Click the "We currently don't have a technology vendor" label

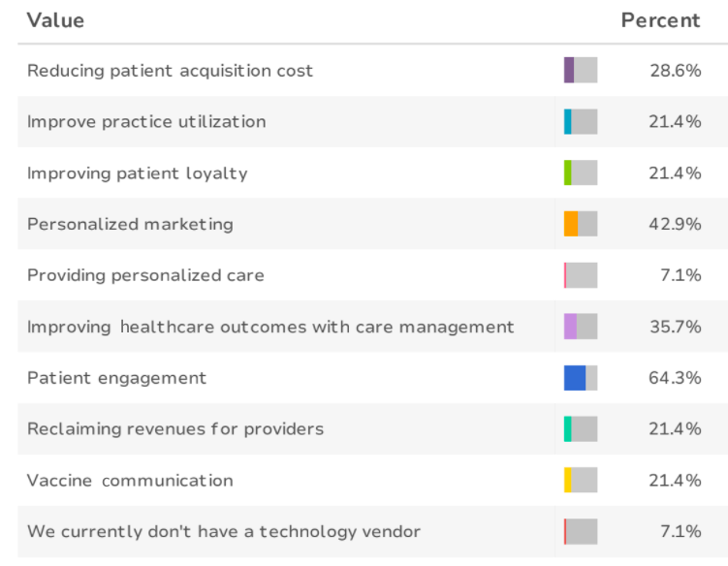(223, 531)
